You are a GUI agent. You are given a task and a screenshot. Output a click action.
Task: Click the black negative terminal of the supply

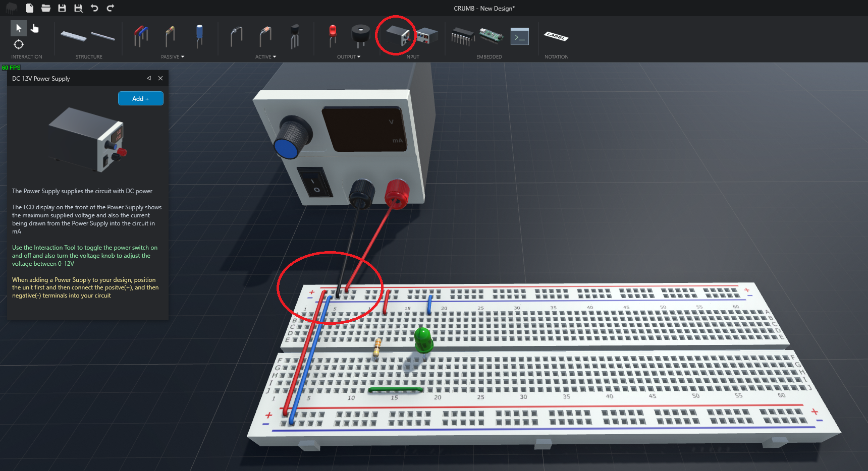362,194
